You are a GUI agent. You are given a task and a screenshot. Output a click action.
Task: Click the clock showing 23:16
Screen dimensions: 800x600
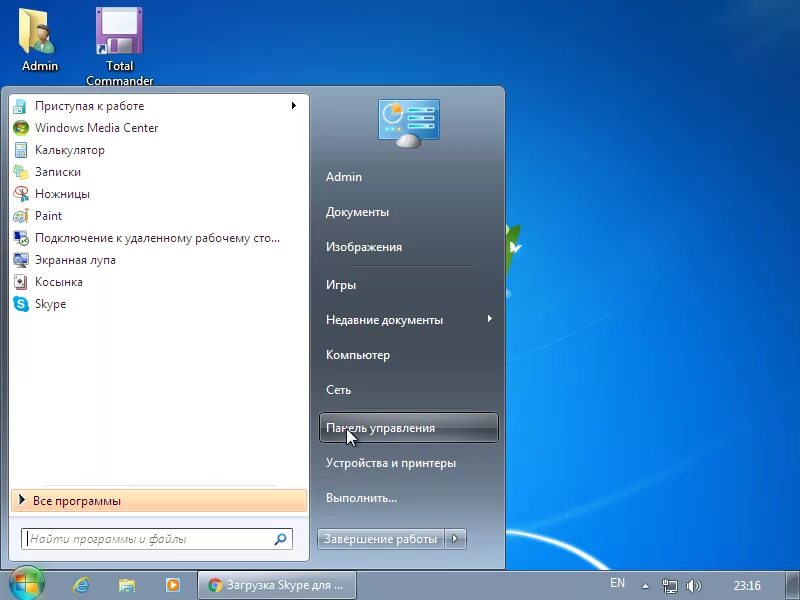click(747, 585)
